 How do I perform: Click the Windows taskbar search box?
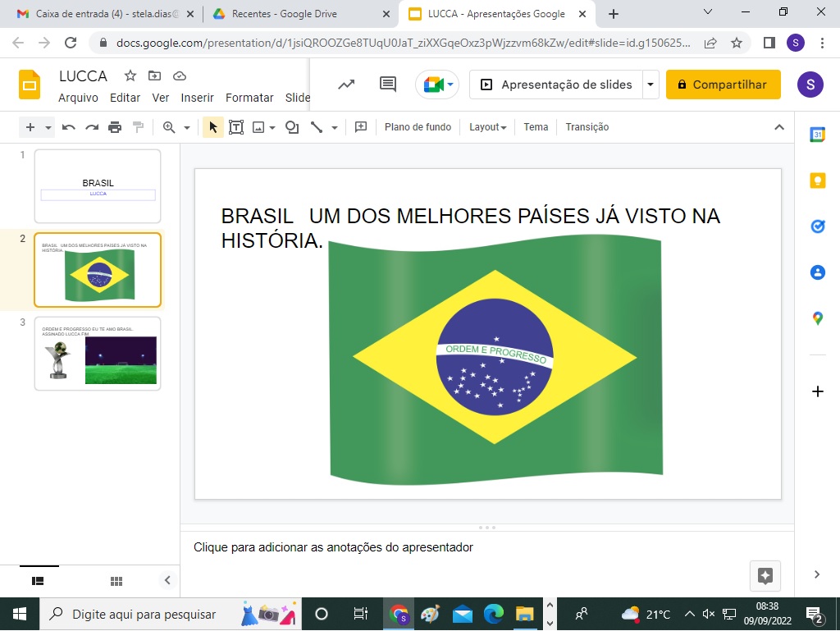click(171, 614)
